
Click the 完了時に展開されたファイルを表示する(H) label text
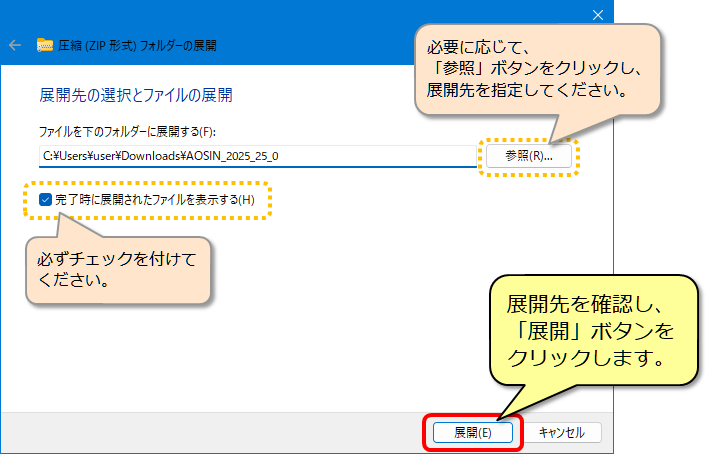[155, 200]
